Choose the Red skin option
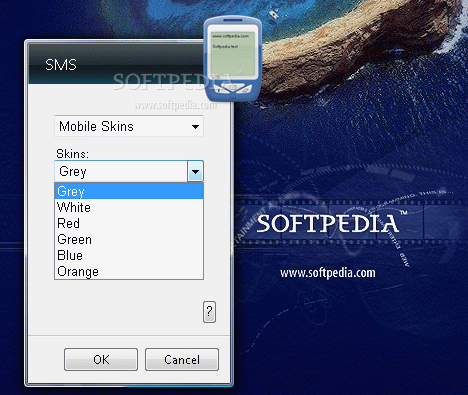The height and width of the screenshot is (395, 468). coord(129,223)
